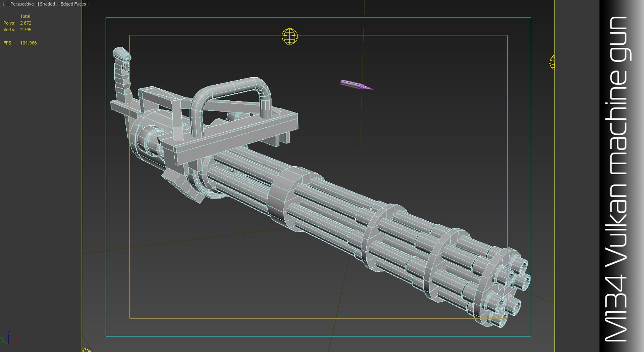Click the XYZ axis tripod icon
This screenshot has height=352, width=644.
tap(9, 338)
